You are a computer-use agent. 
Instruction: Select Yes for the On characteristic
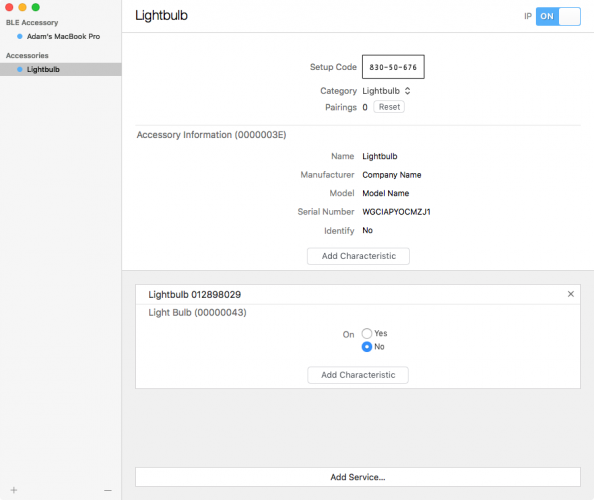click(367, 333)
